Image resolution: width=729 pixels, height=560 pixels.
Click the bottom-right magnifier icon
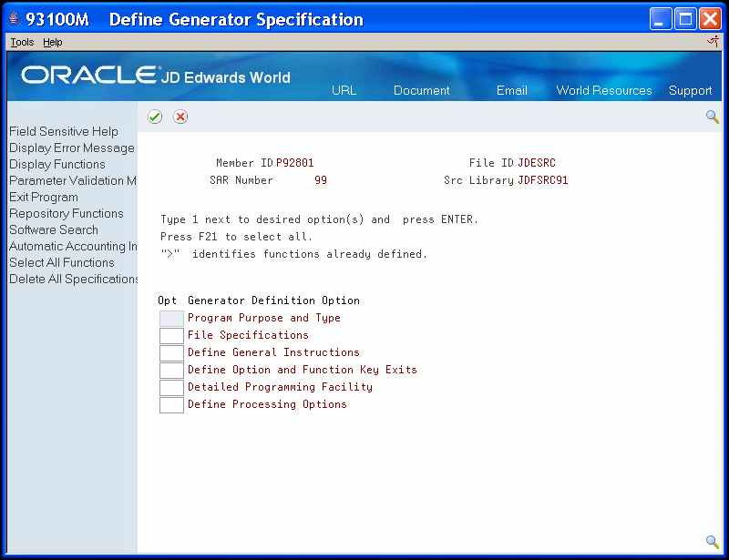pos(713,542)
